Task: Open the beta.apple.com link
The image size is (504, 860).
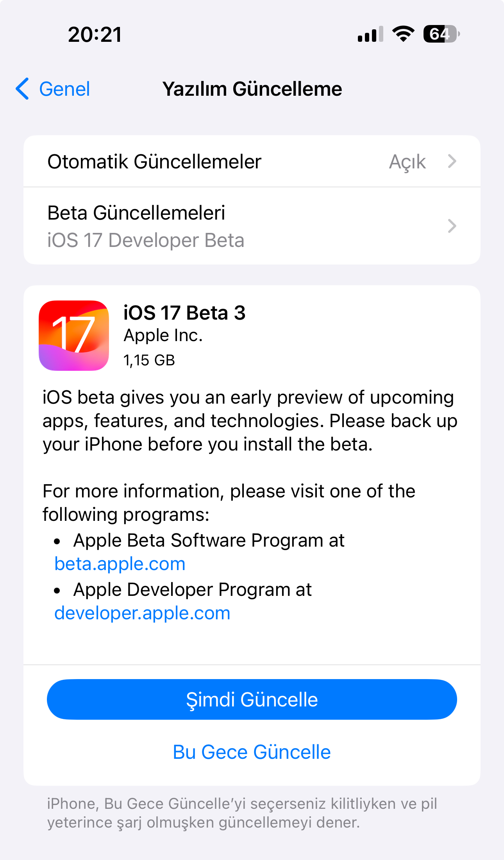Action: coord(120,564)
